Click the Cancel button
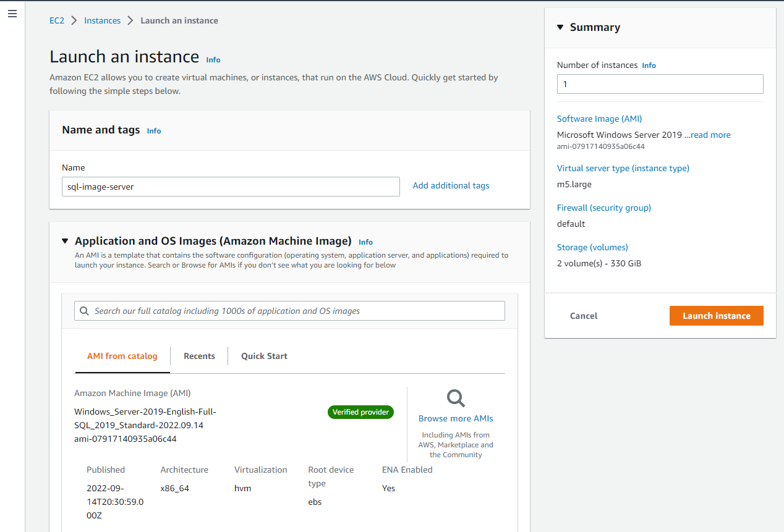 [x=584, y=316]
